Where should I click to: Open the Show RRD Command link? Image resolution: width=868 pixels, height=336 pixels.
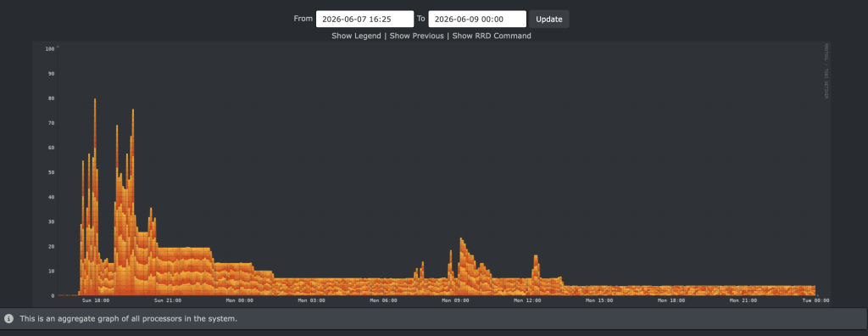492,36
